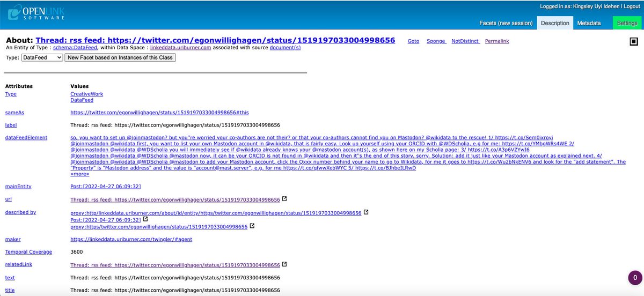The image size is (644, 296).
Task: Click the Type attribute link
Action: (x=11, y=94)
